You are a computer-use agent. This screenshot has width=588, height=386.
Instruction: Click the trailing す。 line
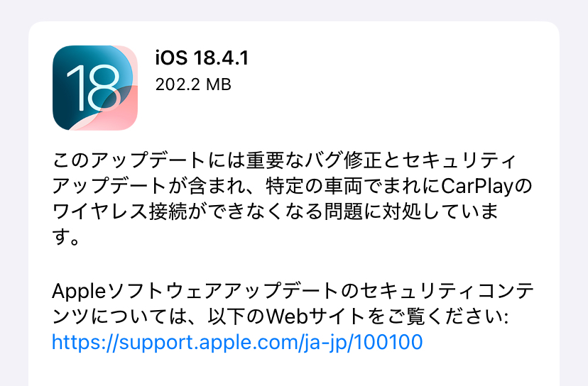tap(65, 236)
